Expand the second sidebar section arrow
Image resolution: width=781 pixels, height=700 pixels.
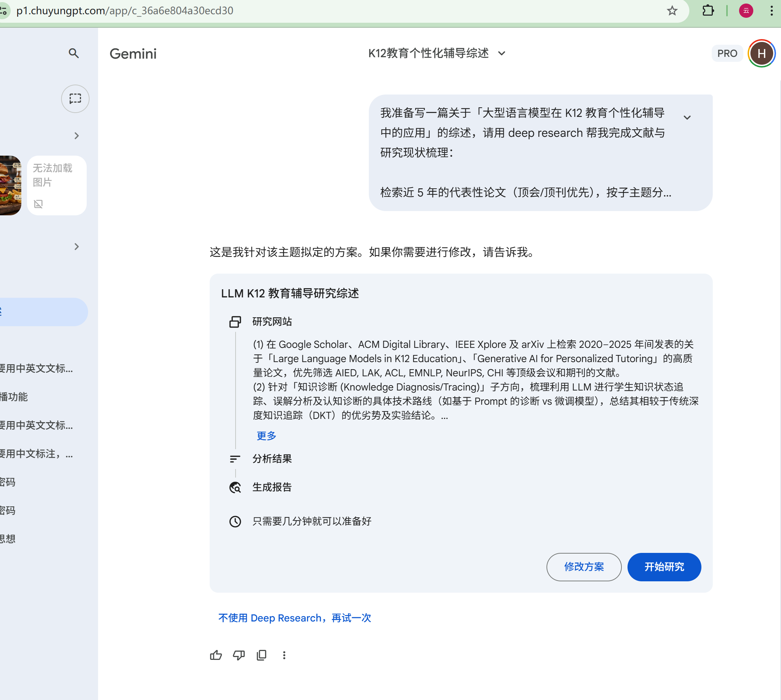[x=76, y=247]
